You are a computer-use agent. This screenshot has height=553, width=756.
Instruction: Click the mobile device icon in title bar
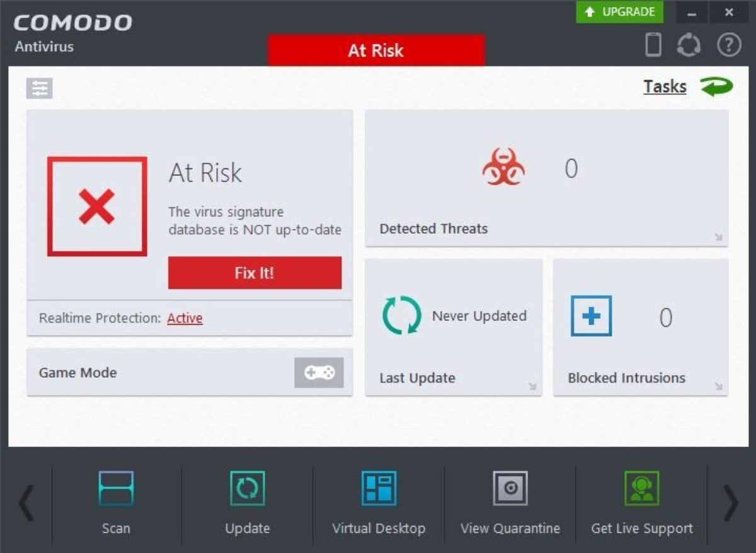tap(653, 45)
